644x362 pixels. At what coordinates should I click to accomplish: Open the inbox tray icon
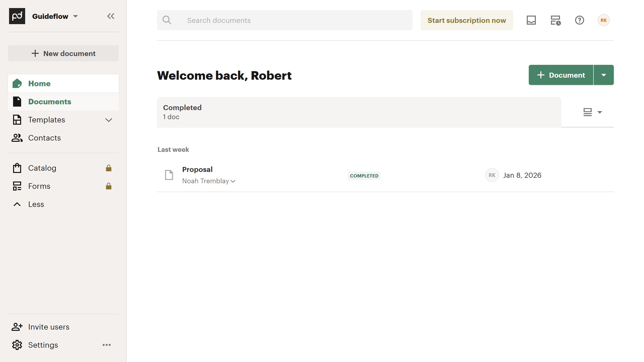[x=531, y=20]
